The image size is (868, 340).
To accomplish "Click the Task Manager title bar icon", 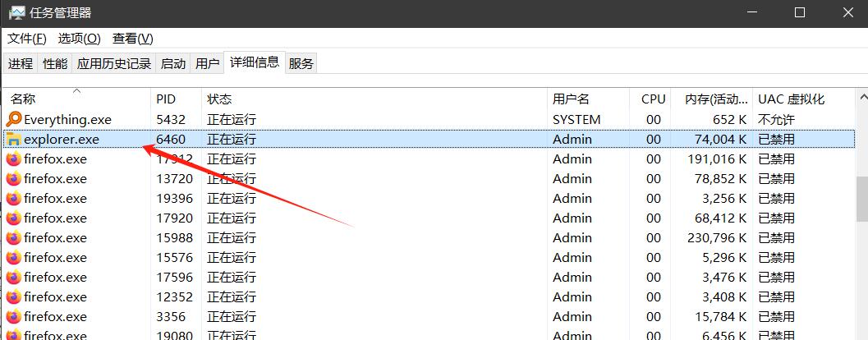I will click(x=16, y=13).
